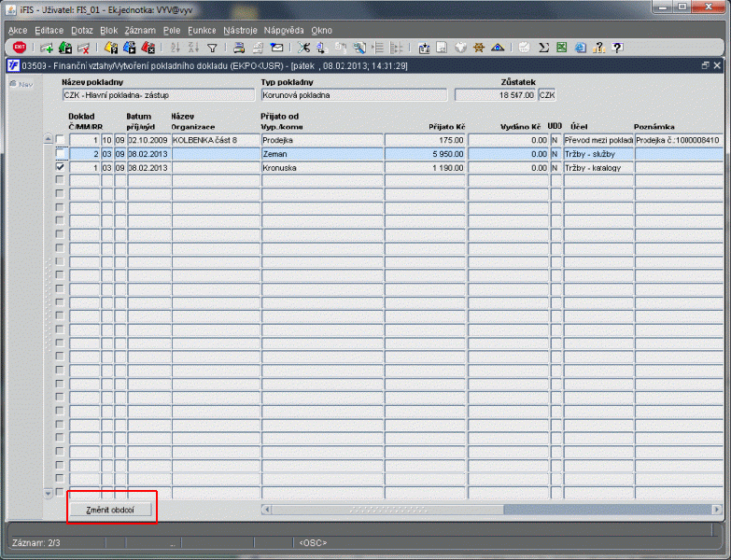The height and width of the screenshot is (560, 731).
Task: Open the Okno menu
Action: 322,30
